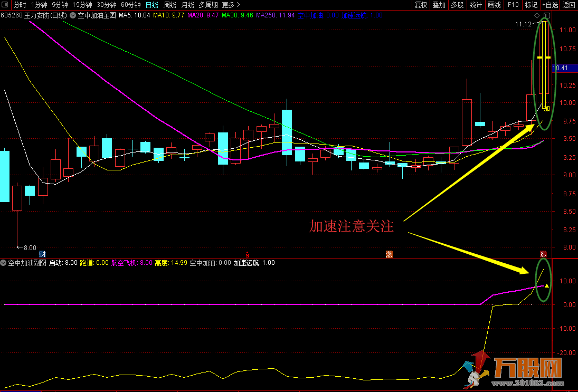Click the 复权 price adjustment button
Image resolution: width=578 pixels, height=392 pixels.
click(x=421, y=5)
